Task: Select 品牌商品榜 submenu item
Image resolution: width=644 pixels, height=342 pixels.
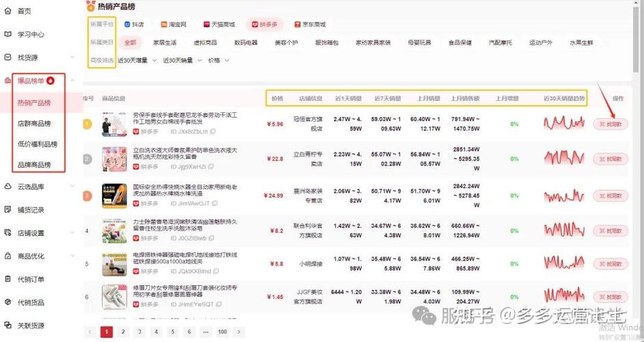Action: [34, 165]
